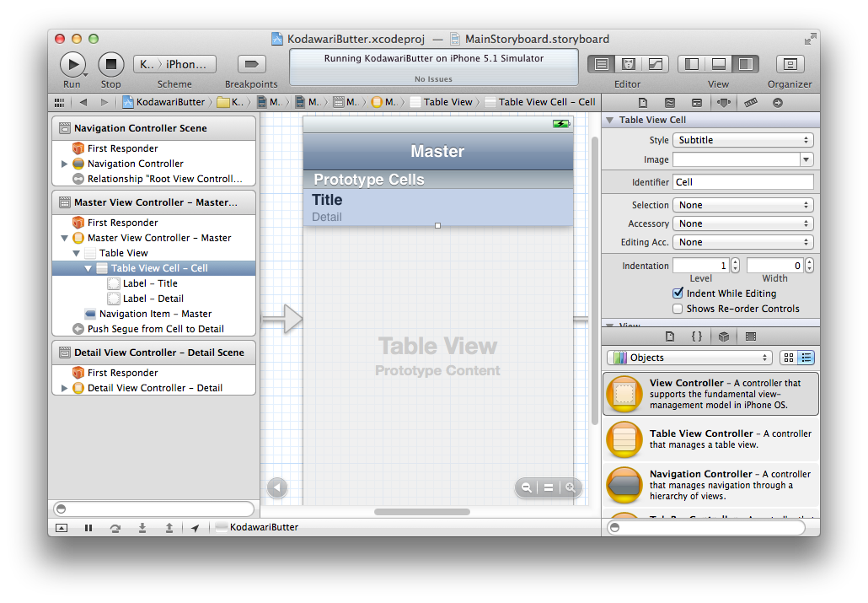The height and width of the screenshot is (603, 868).
Task: Toggle the Utilities pane view button
Action: pyautogui.click(x=746, y=64)
